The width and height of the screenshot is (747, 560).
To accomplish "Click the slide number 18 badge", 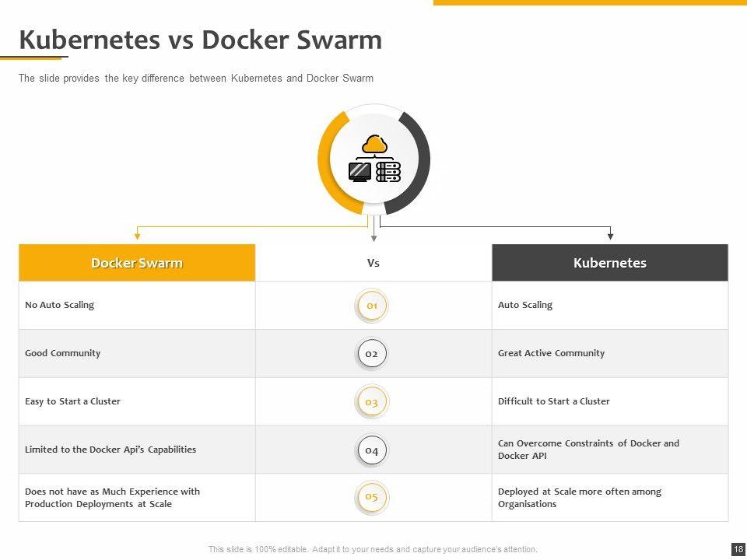I will click(738, 549).
